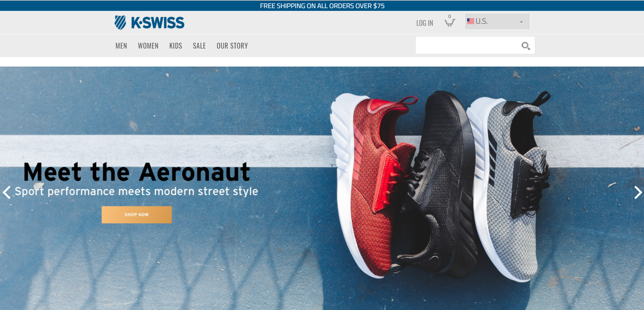644x310 pixels.
Task: Click the search magnifier icon
Action: coord(526,45)
